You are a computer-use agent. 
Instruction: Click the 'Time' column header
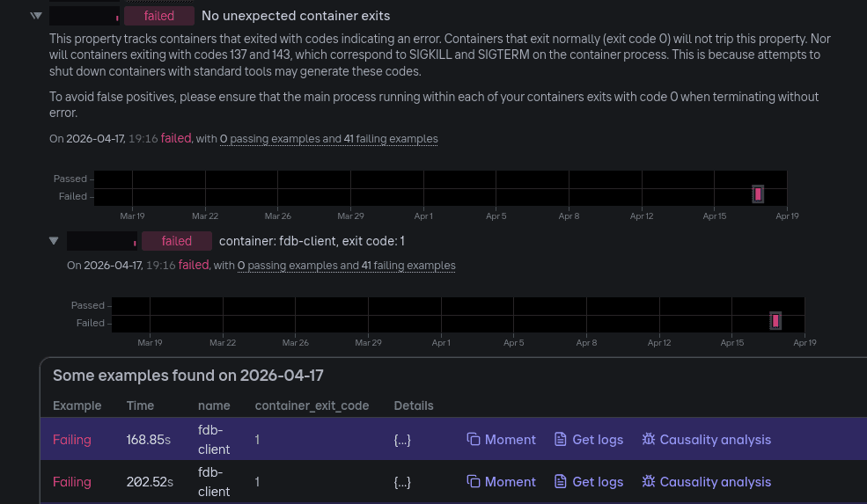coord(141,405)
